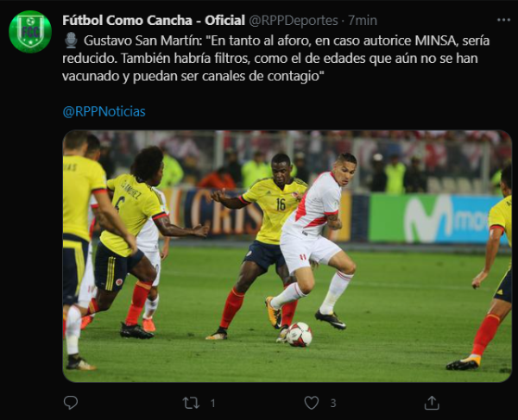Click the word MINSA in tweet text
Screen dimensions: 518x420
pos(436,41)
